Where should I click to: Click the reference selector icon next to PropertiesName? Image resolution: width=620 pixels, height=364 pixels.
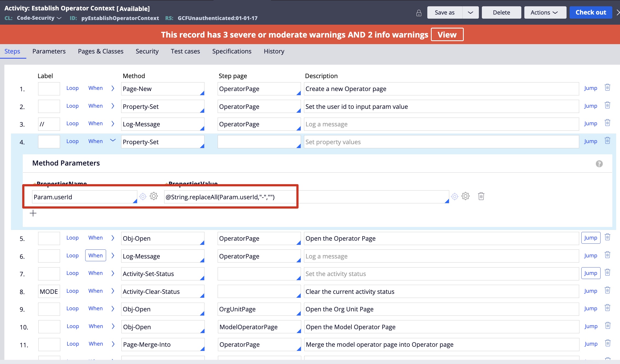click(x=143, y=197)
